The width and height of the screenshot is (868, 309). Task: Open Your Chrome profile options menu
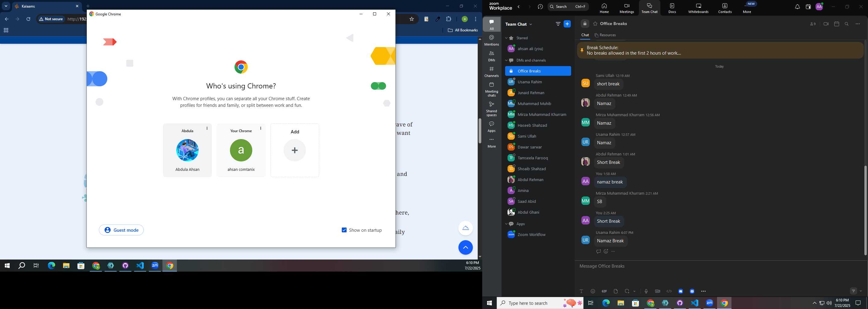pos(260,128)
